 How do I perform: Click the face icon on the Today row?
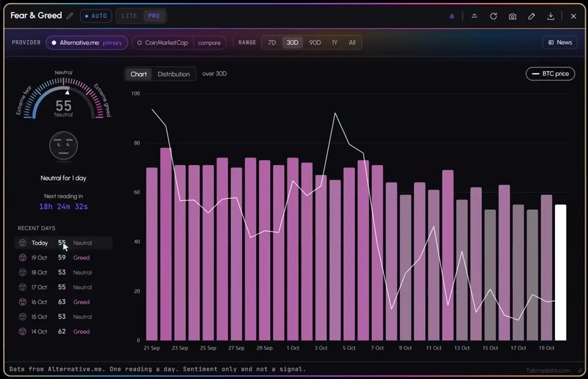[23, 243]
